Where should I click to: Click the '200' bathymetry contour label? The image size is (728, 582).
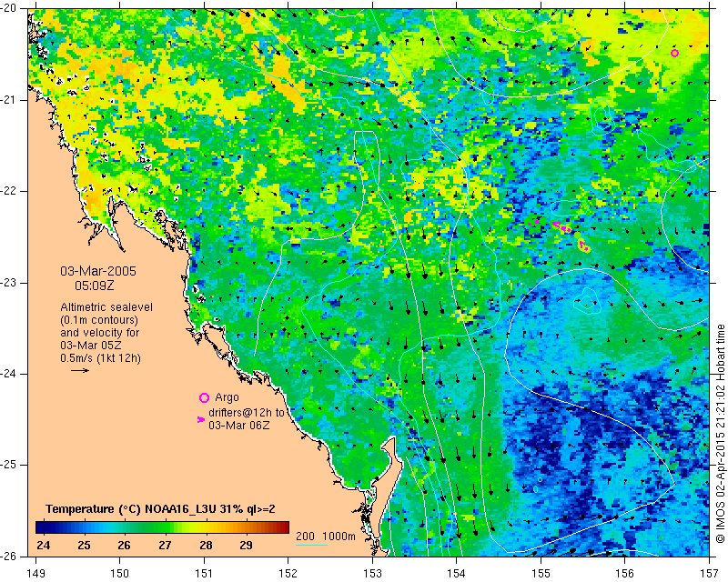coord(305,536)
